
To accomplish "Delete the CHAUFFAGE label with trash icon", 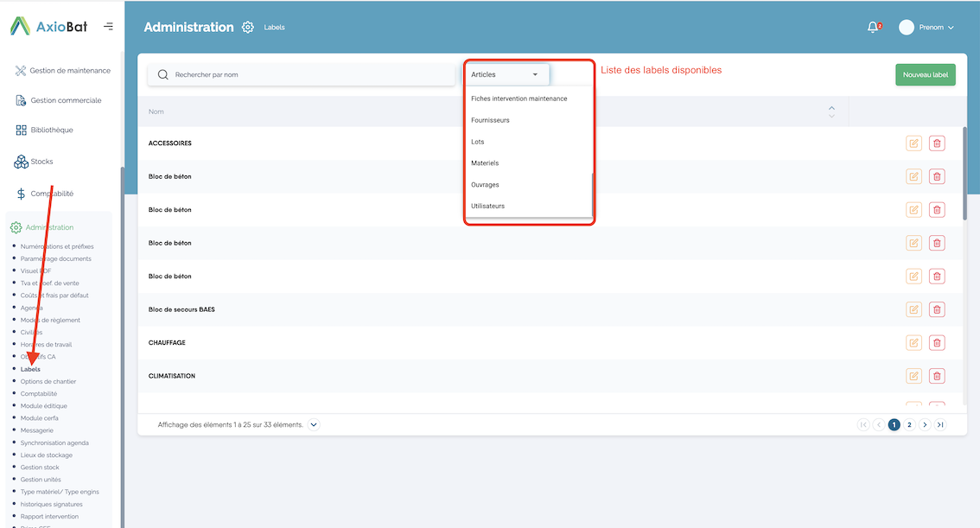I will 937,343.
